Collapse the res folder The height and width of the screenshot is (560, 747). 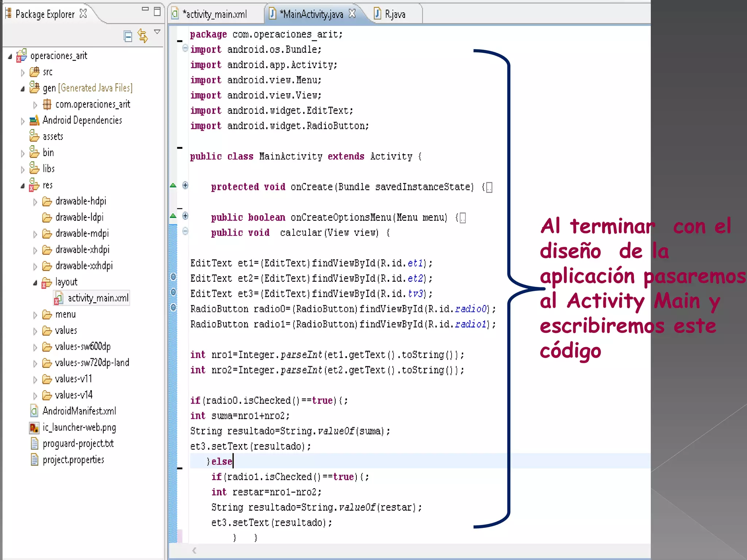click(23, 186)
